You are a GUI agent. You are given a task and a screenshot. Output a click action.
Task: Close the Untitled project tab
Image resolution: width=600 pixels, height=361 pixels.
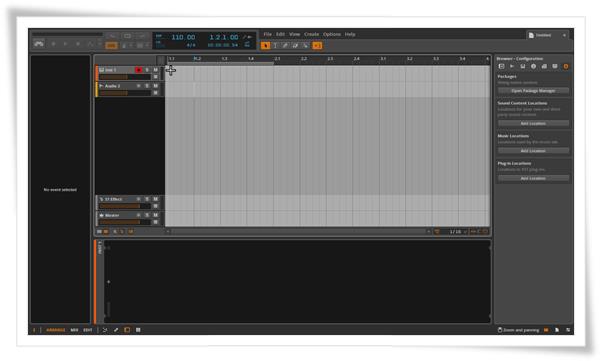pos(564,35)
